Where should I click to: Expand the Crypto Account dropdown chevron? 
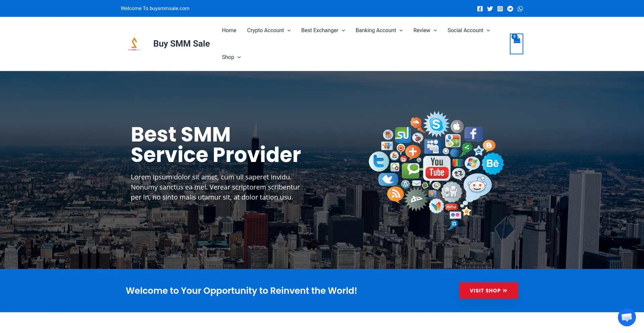[x=289, y=31]
